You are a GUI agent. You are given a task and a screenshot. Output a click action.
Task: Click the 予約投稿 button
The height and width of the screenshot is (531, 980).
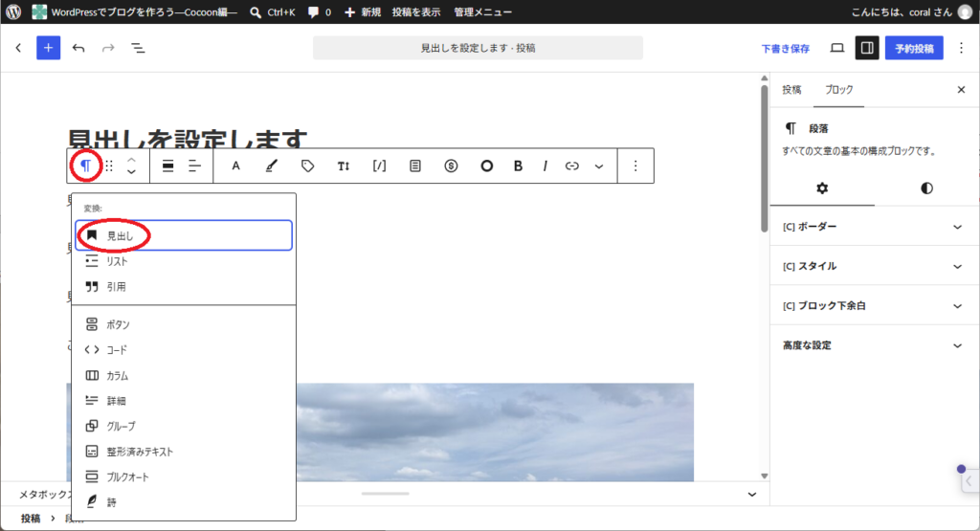[914, 48]
